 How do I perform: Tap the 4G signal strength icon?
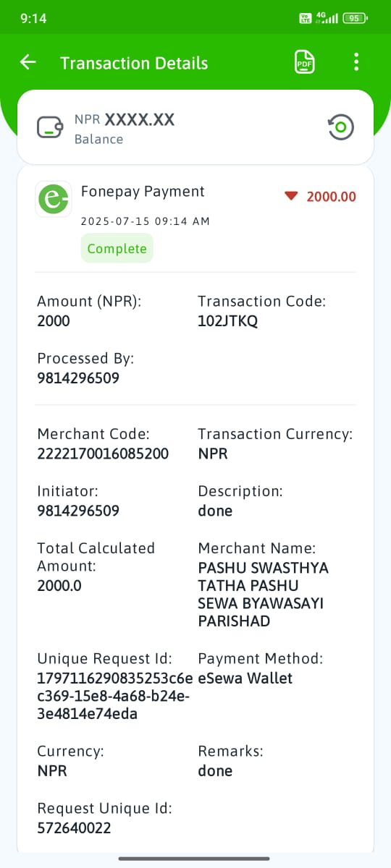click(327, 18)
